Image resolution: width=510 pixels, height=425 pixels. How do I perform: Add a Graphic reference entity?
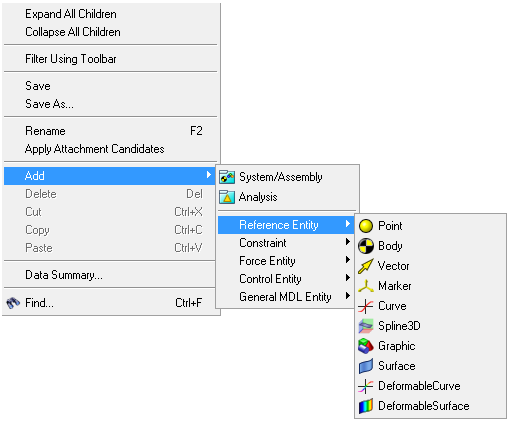[431, 346]
